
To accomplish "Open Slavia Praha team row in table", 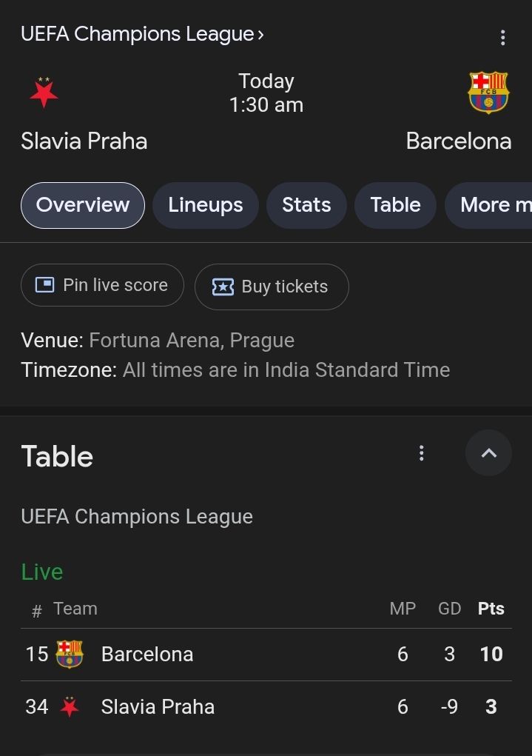I will pos(158,707).
